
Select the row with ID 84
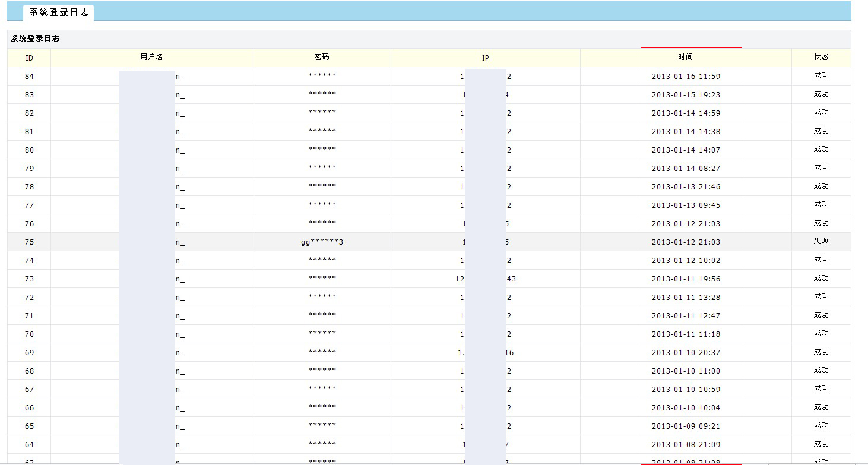[x=29, y=76]
